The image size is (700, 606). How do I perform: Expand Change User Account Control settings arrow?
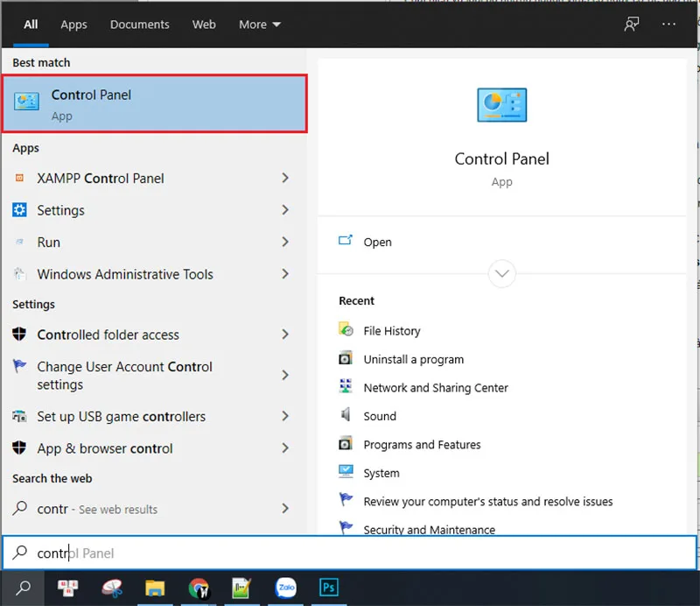click(x=285, y=375)
